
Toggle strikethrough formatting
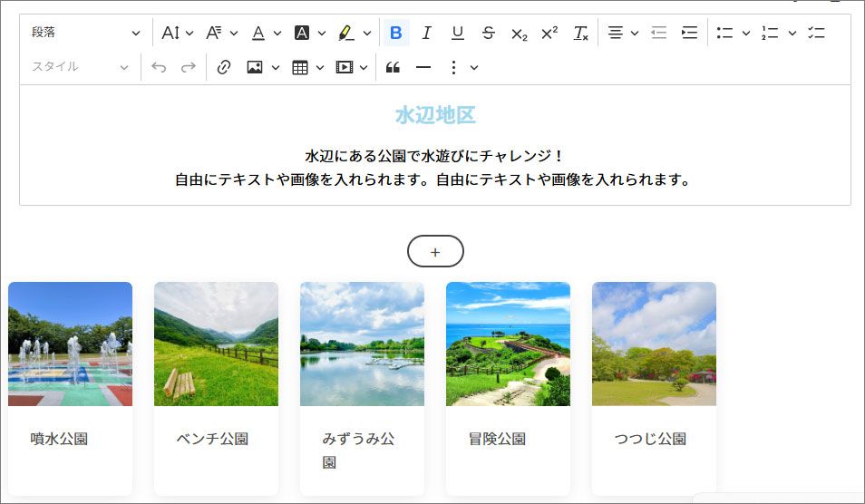488,33
